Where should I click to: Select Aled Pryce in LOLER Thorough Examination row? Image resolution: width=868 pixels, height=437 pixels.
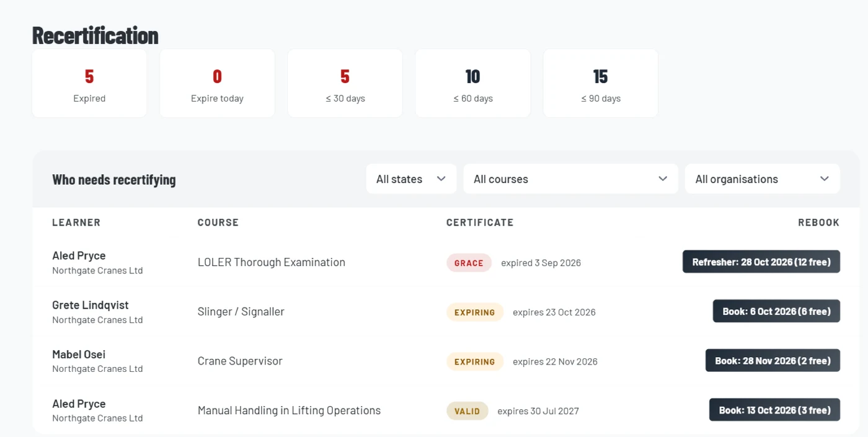pos(79,255)
